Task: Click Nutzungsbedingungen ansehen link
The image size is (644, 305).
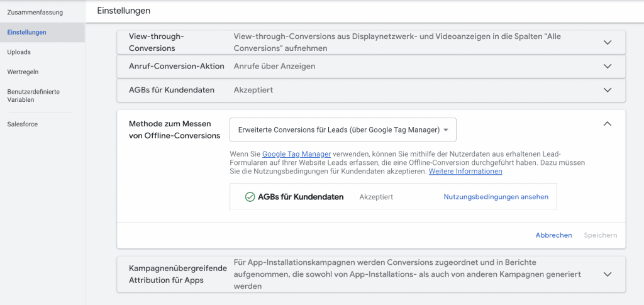Action: pyautogui.click(x=496, y=197)
